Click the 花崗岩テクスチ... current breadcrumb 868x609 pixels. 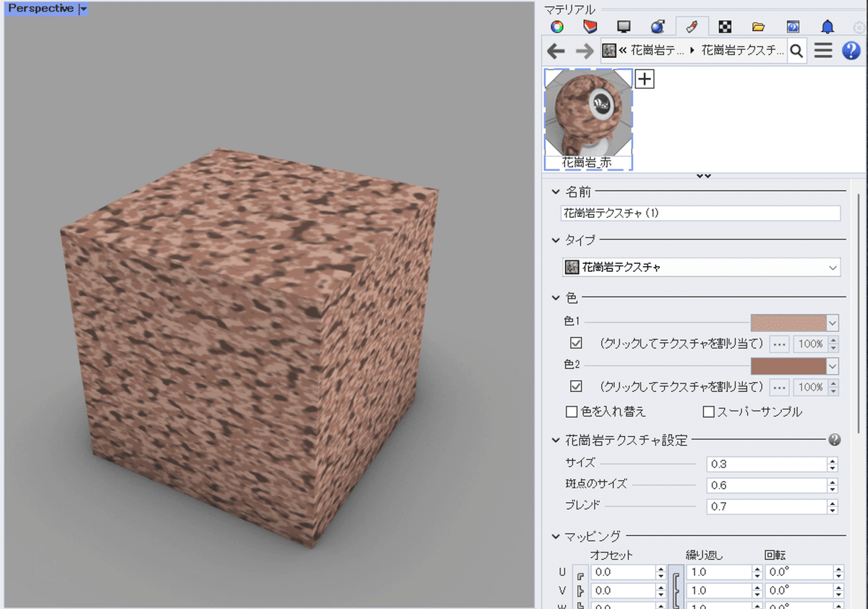tap(743, 51)
